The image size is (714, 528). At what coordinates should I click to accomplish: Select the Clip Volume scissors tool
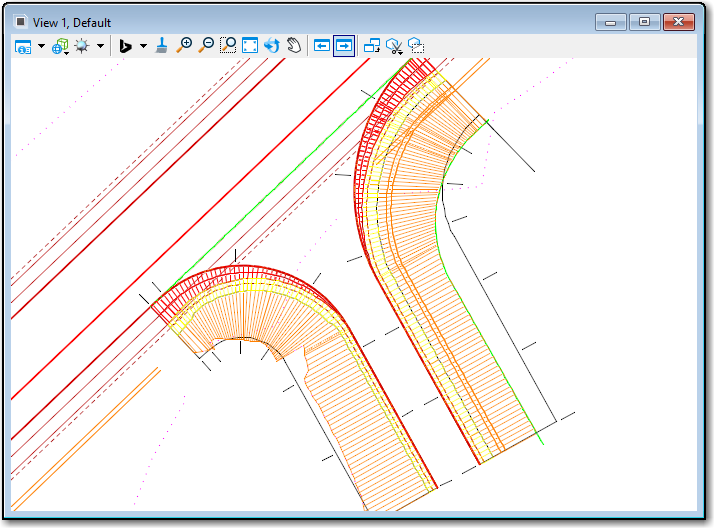click(394, 46)
